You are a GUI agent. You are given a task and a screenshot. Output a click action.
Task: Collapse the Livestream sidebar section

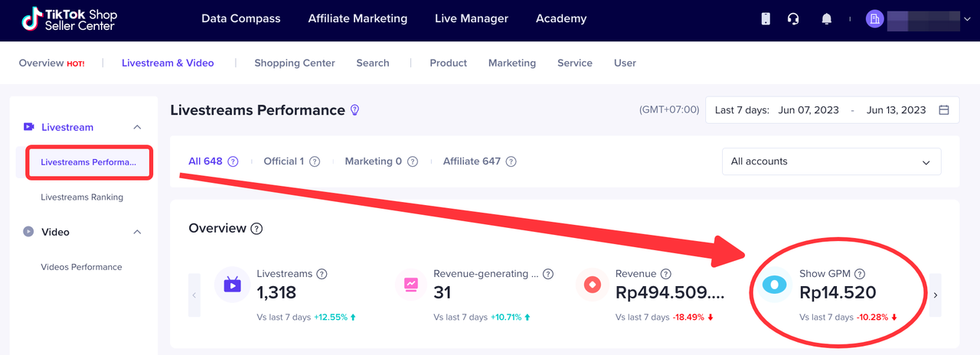click(x=137, y=127)
